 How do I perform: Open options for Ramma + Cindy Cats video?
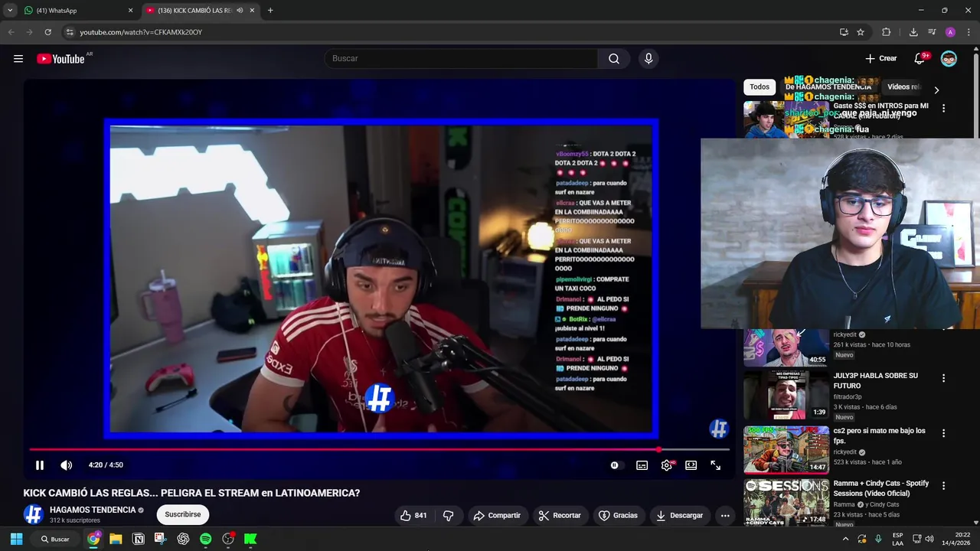[943, 486]
